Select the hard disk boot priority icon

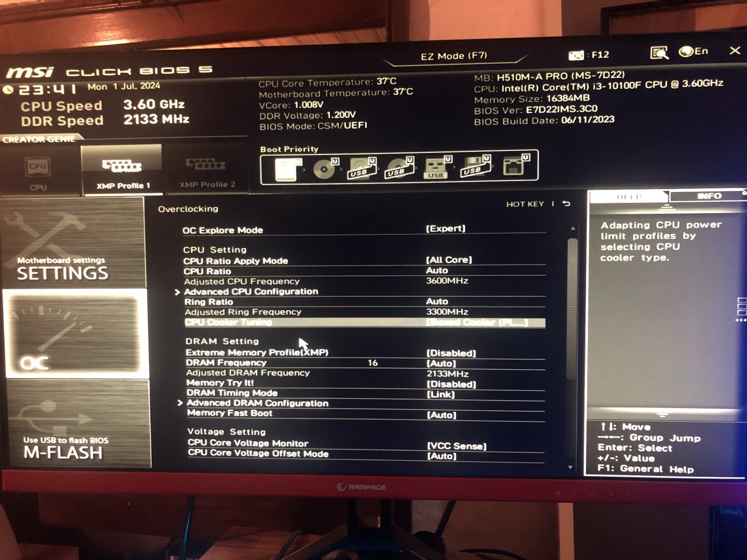(x=288, y=170)
